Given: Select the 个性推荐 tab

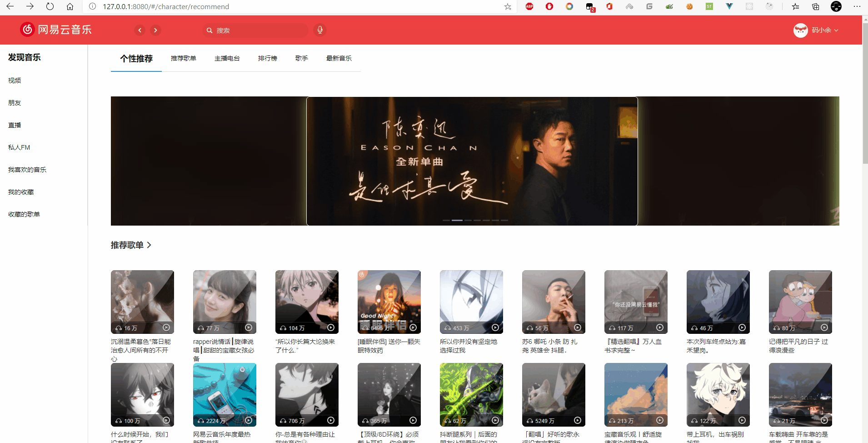Looking at the screenshot, I should pos(136,59).
